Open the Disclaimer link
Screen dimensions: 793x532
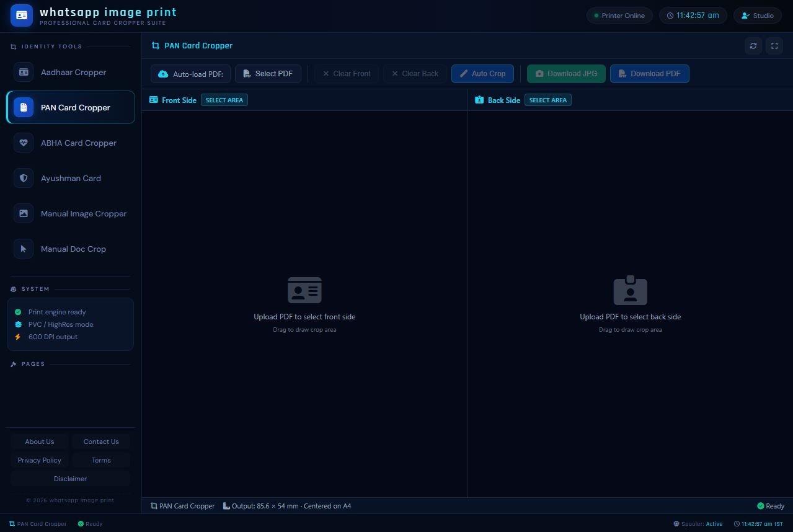point(70,479)
